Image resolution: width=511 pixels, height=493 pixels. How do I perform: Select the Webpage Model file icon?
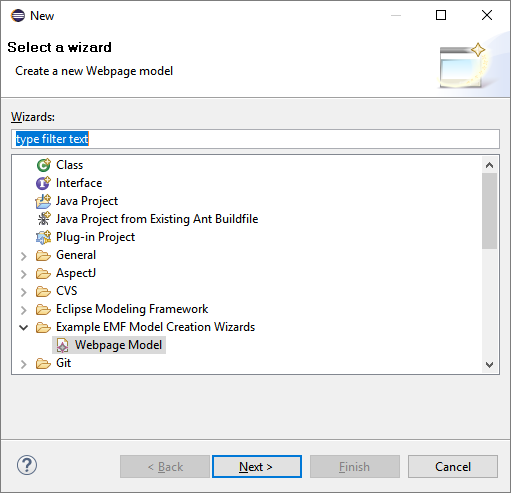tap(62, 345)
